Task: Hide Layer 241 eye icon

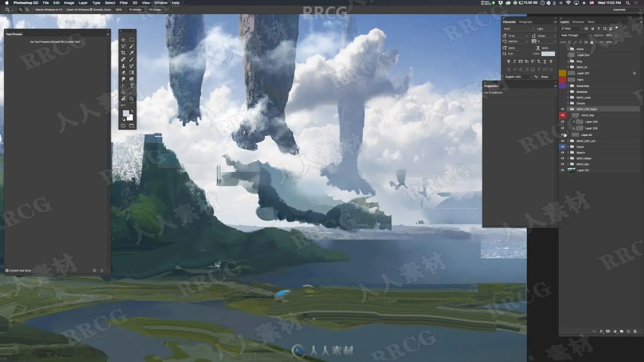Action: 562,170
